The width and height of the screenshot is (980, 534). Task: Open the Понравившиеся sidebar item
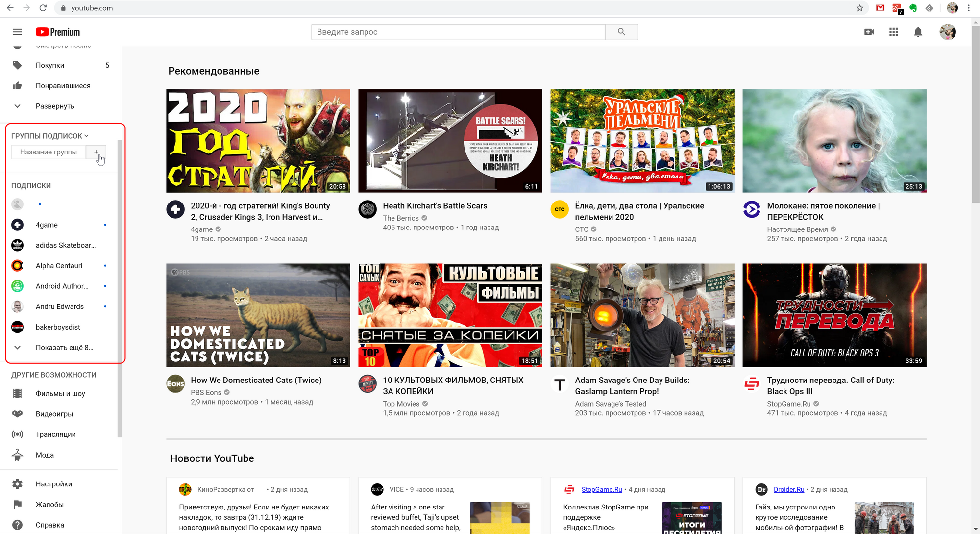click(63, 85)
